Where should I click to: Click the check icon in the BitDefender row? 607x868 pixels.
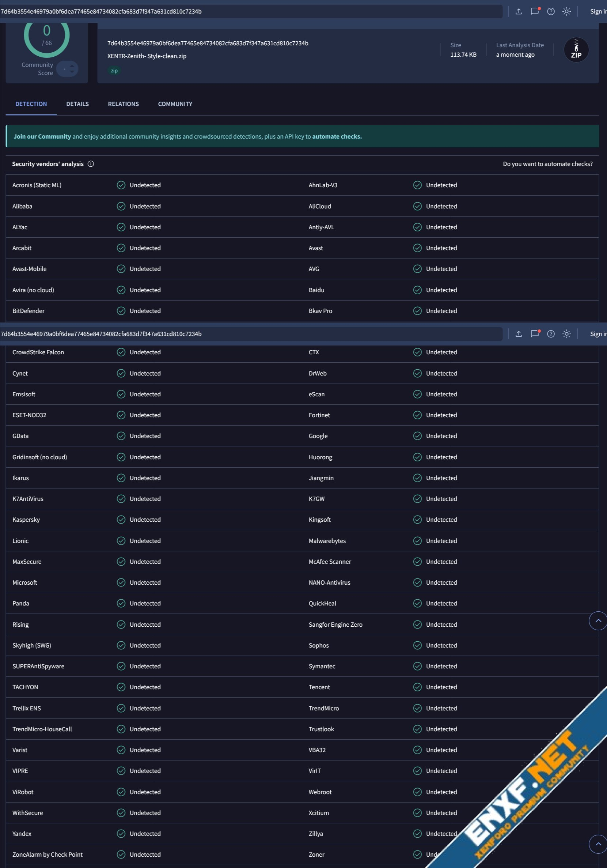(121, 311)
